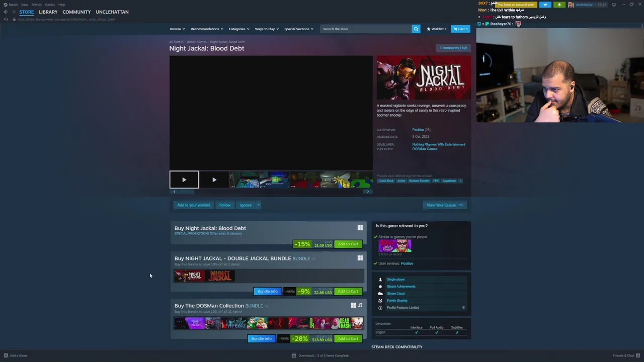
Task: Play the second trailer thumbnail
Action: (214, 179)
